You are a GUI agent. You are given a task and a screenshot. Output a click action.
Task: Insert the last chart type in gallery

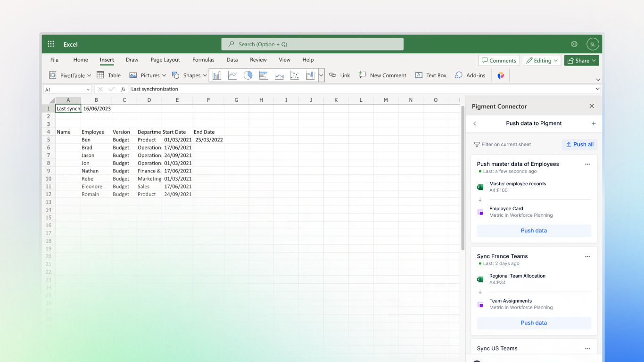310,75
